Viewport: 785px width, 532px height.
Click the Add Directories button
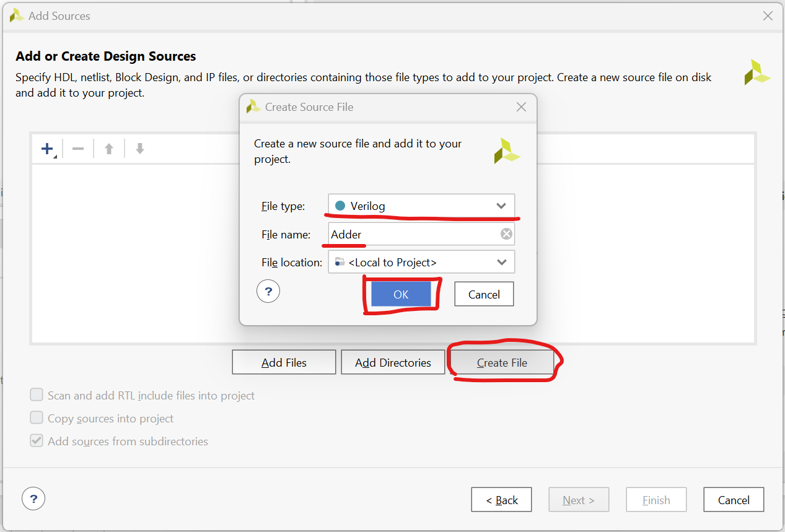click(x=393, y=362)
